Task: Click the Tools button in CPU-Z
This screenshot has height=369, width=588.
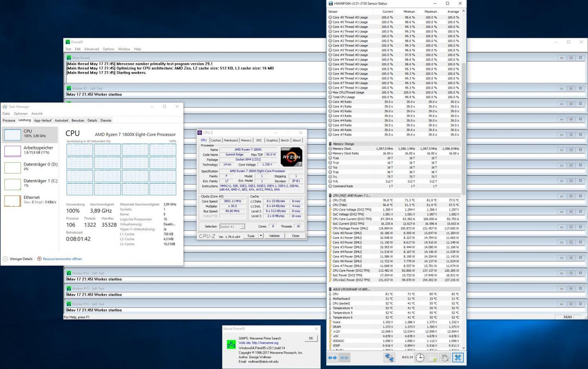Action: click(x=251, y=236)
